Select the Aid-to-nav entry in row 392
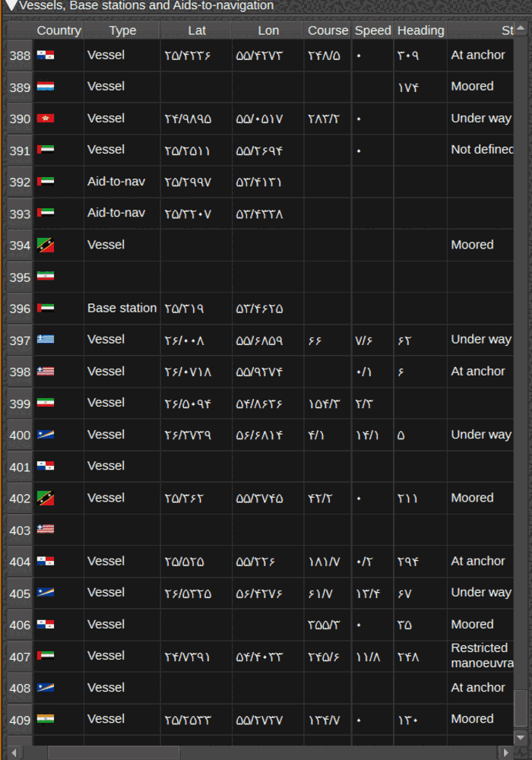This screenshot has height=760, width=532. 116,182
